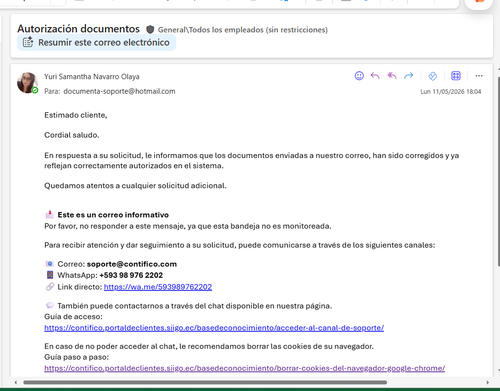This screenshot has width=500, height=391.
Task: Click Resumir este correo electrónico button
Action: click(96, 43)
